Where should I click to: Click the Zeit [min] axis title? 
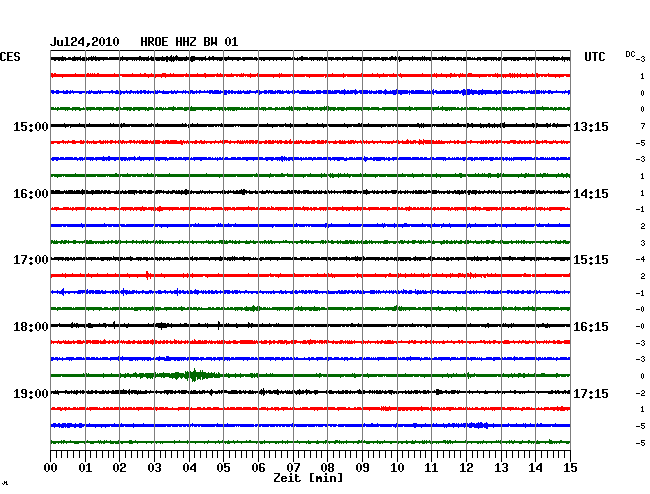pyautogui.click(x=308, y=478)
